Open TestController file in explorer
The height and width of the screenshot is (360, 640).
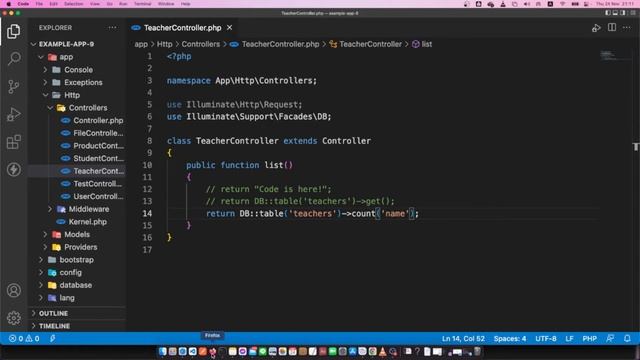point(77,183)
